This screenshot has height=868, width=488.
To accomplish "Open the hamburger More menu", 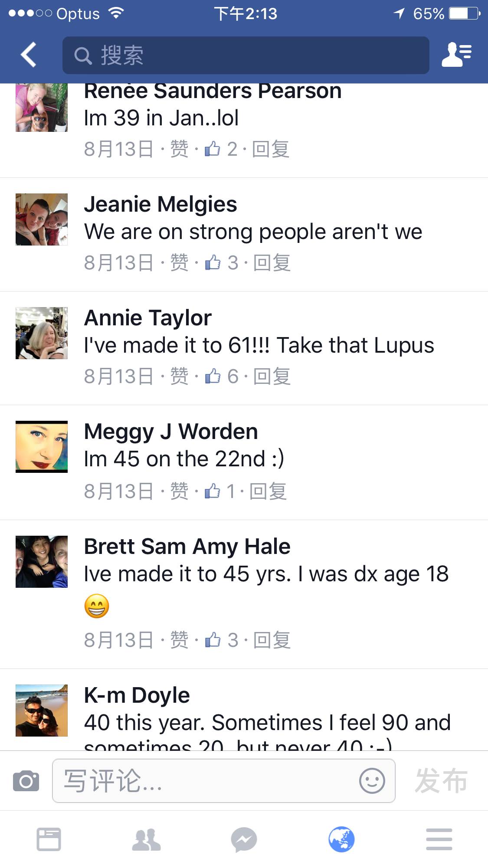I will click(x=439, y=839).
